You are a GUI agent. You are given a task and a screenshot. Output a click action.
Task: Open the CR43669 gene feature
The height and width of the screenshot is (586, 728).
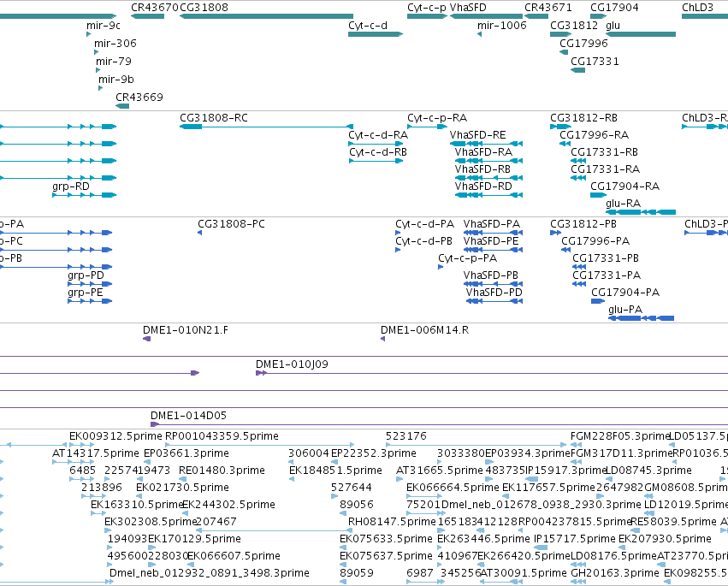[122, 106]
